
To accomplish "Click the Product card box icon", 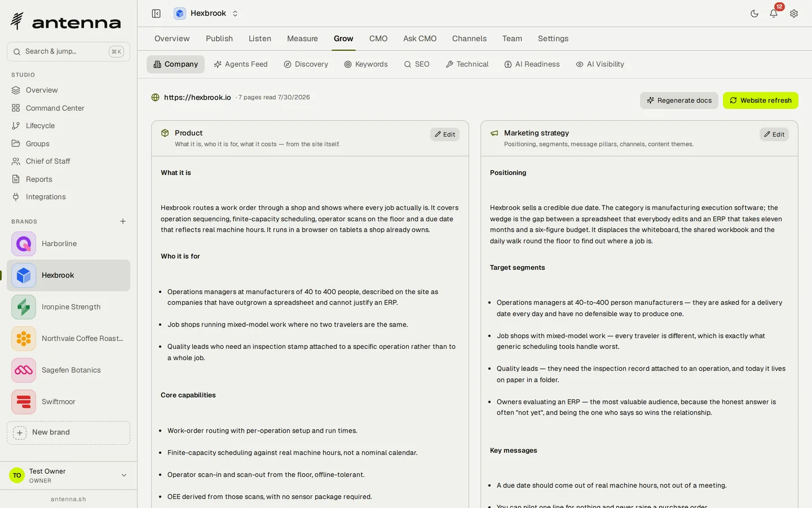I will [165, 133].
